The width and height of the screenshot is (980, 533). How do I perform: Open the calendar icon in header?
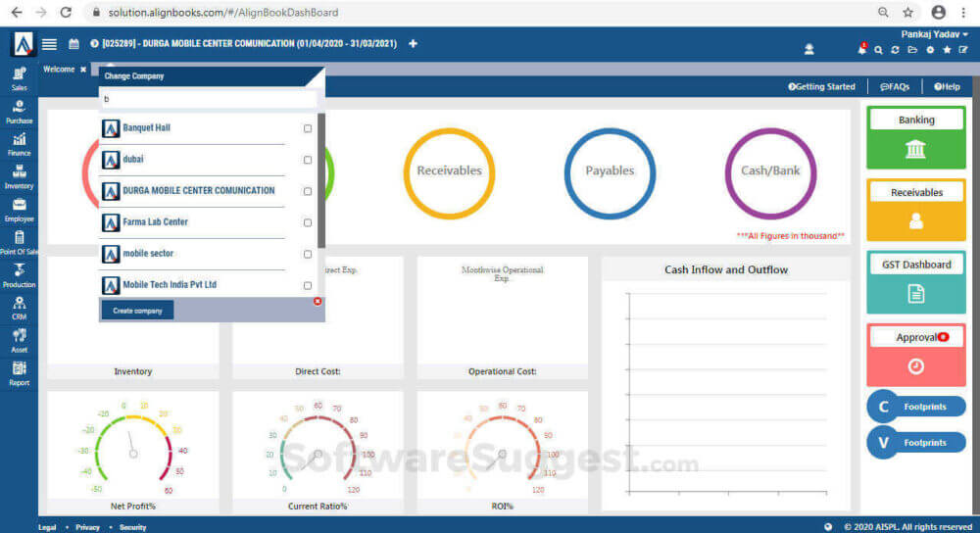click(x=74, y=44)
